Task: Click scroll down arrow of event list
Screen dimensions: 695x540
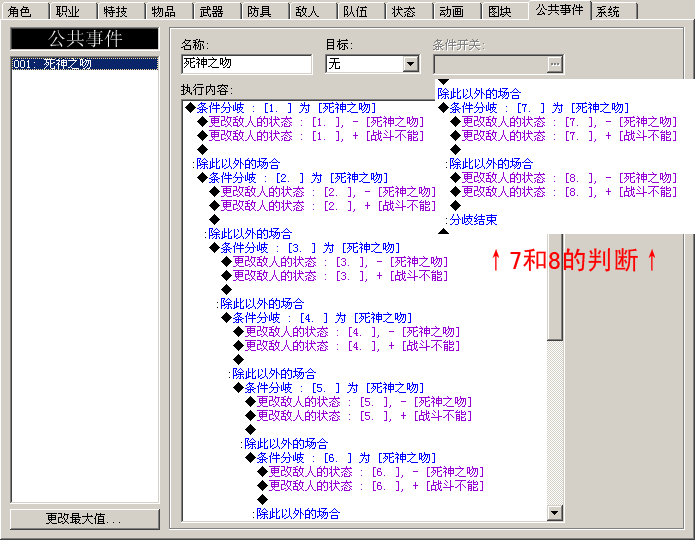Action: pos(554,513)
